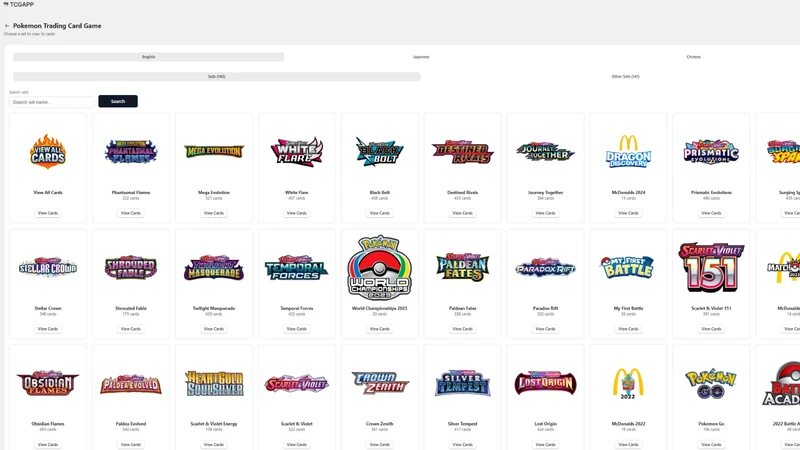Click View Cards under Mega Evolution
Image resolution: width=800 pixels, height=450 pixels.
coord(214,213)
